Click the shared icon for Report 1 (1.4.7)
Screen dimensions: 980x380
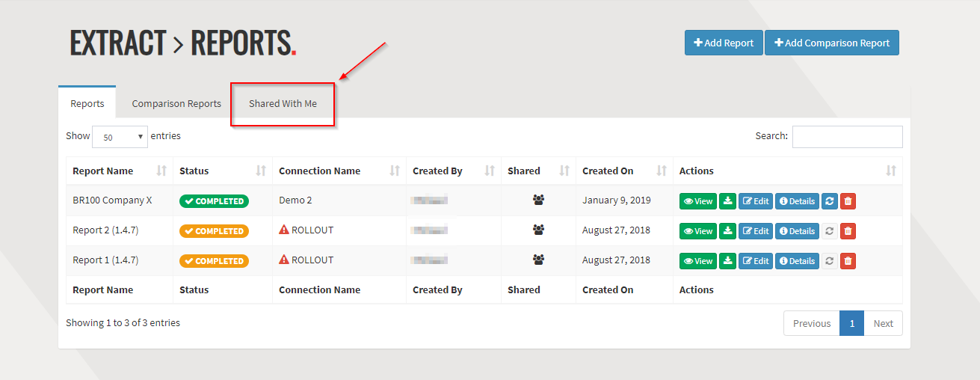click(538, 260)
